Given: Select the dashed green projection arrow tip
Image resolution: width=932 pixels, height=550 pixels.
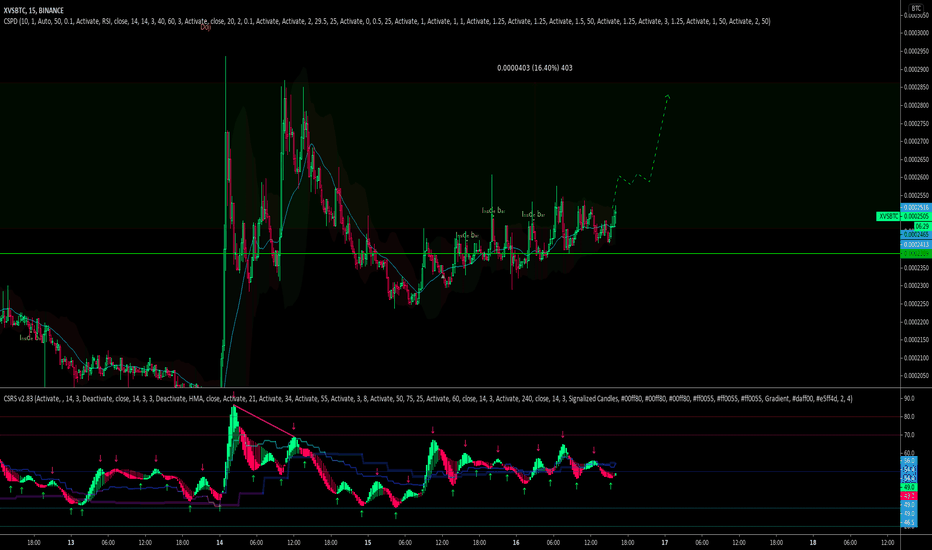Looking at the screenshot, I should 668,96.
